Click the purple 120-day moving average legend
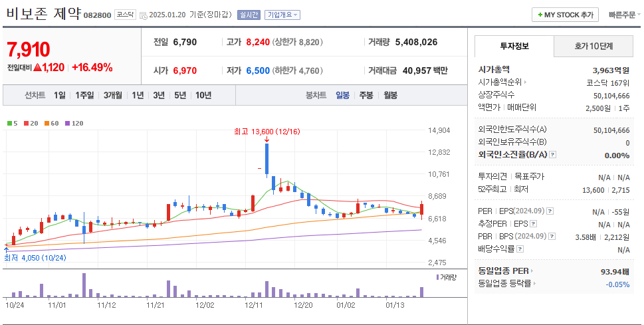This screenshot has height=325, width=644. (x=74, y=123)
